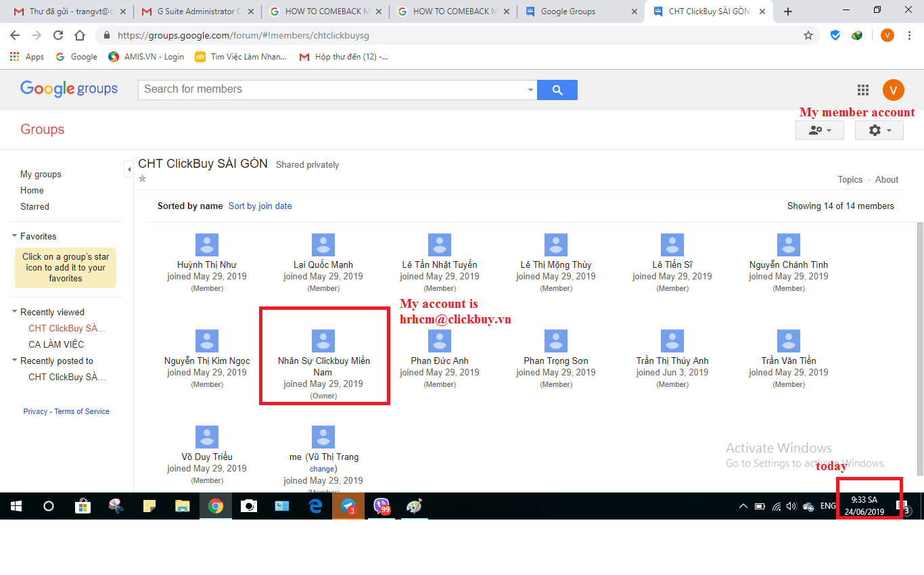
Task: Open member name Phan Trọng Sơn
Action: [x=556, y=361]
